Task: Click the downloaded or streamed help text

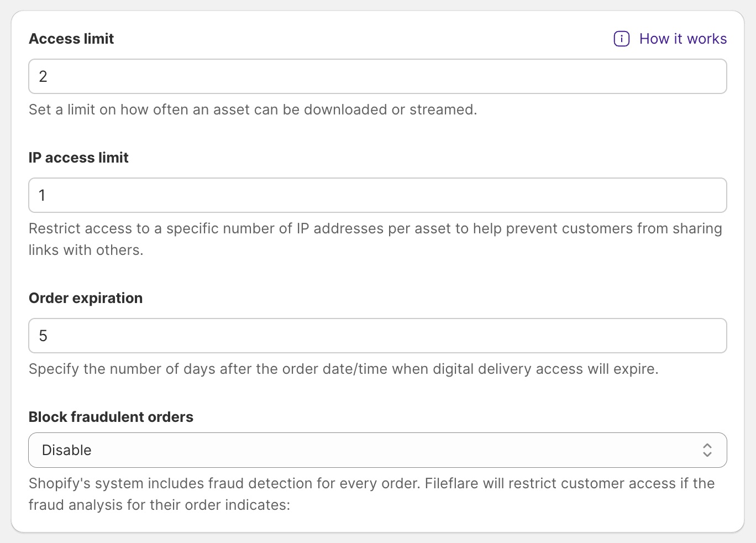Action: tap(253, 109)
